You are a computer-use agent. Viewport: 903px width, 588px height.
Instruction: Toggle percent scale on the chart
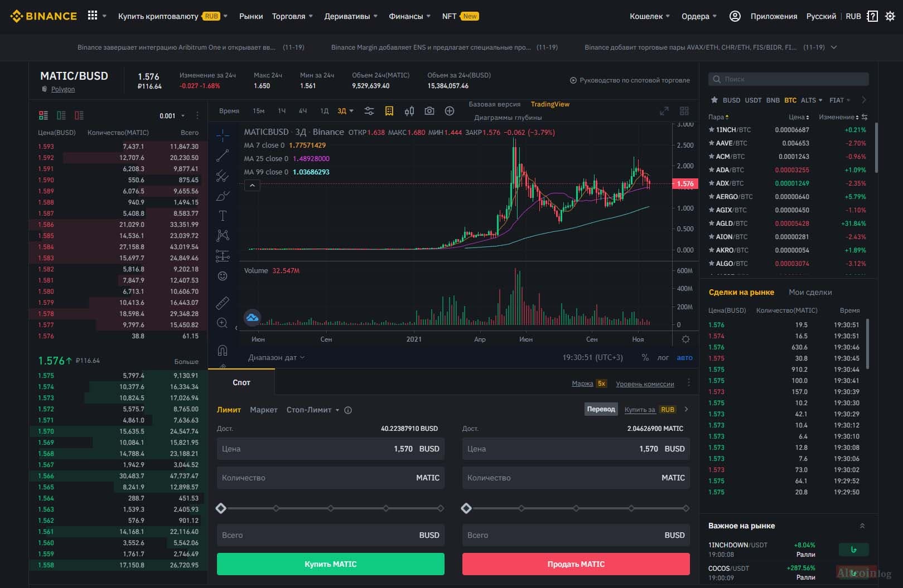[645, 357]
